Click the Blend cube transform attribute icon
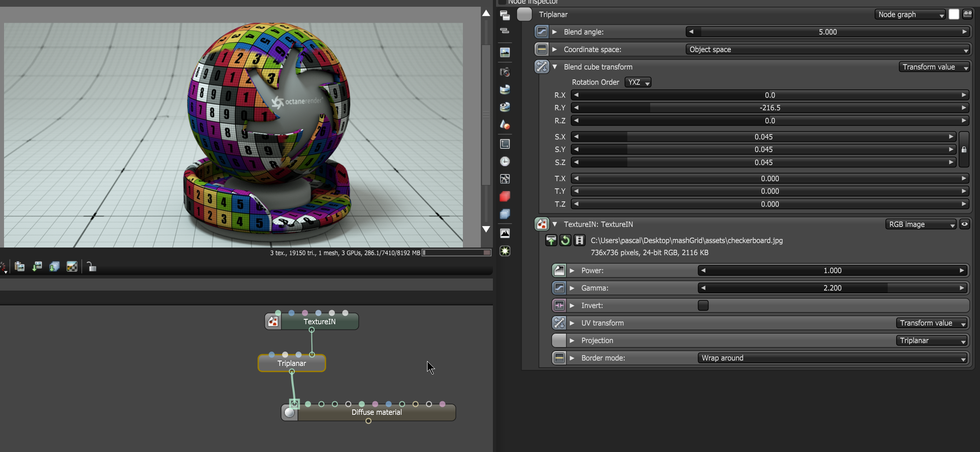The width and height of the screenshot is (980, 452). 542,67
